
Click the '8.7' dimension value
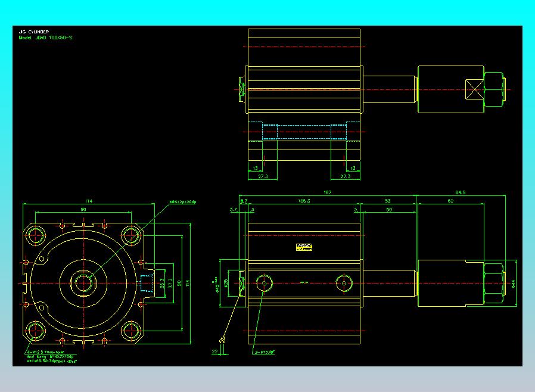click(x=244, y=201)
